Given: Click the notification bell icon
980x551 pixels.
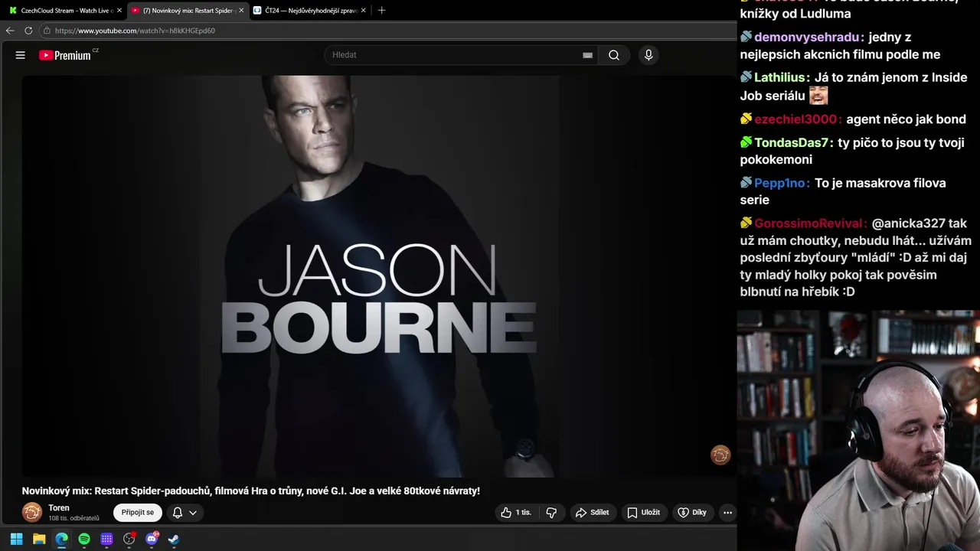Looking at the screenshot, I should [x=178, y=513].
